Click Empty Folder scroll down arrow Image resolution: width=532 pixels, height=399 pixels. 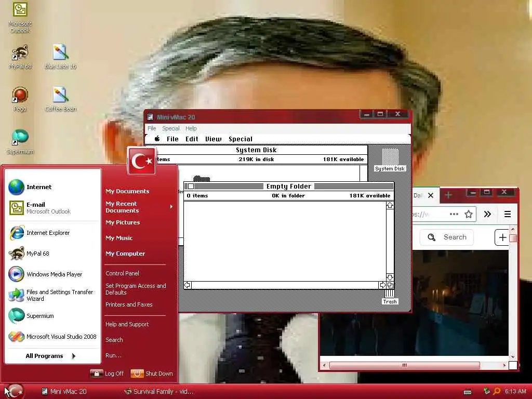tap(390, 277)
